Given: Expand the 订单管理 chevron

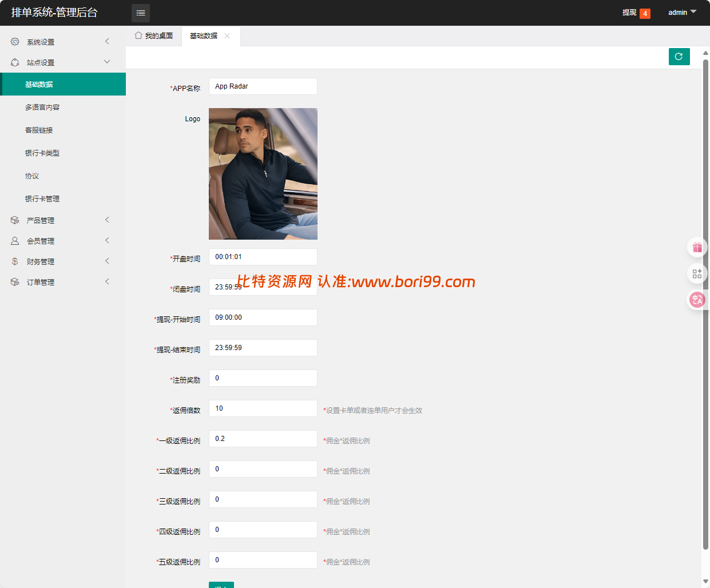Looking at the screenshot, I should coord(107,281).
